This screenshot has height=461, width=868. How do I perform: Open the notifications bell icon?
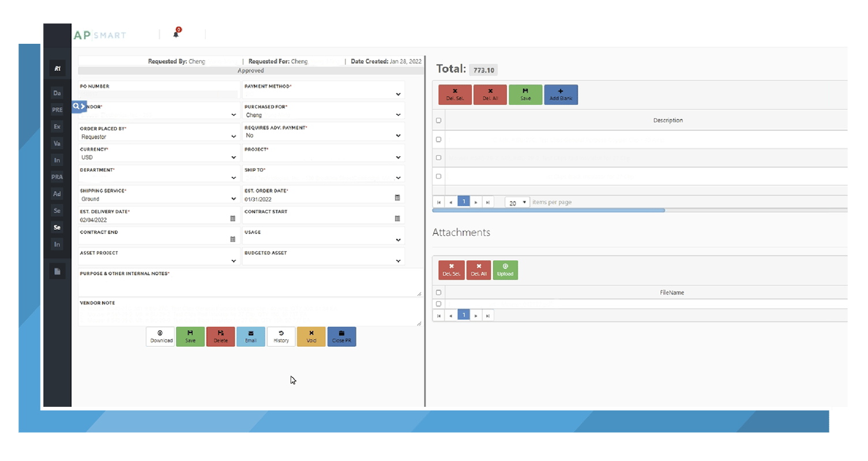[x=176, y=33]
